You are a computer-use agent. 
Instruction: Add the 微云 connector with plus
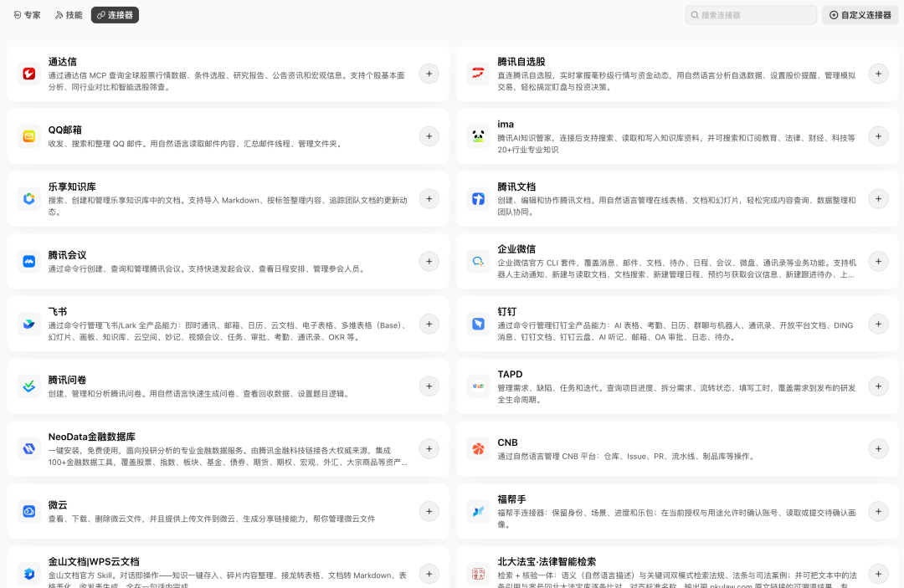click(x=429, y=511)
